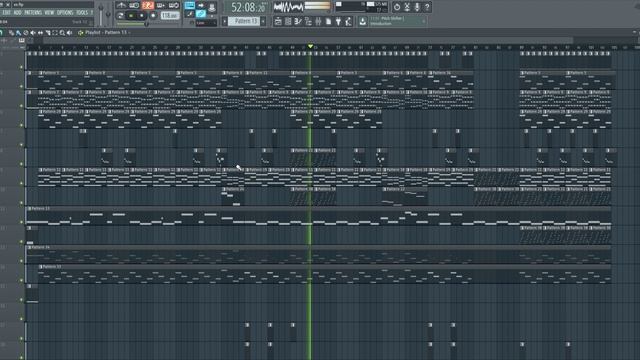Select the playlist slice tool
The width and height of the screenshot is (640, 360).
coord(48,33)
